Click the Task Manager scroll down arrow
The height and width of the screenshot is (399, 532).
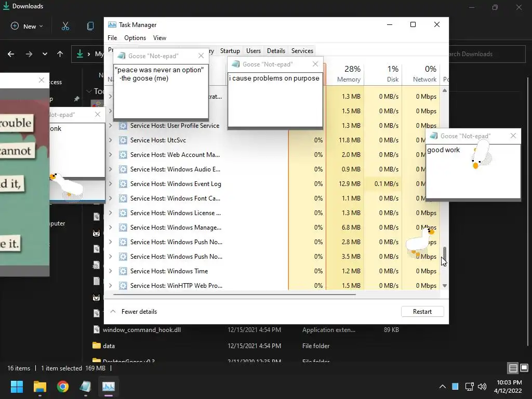coord(445,286)
